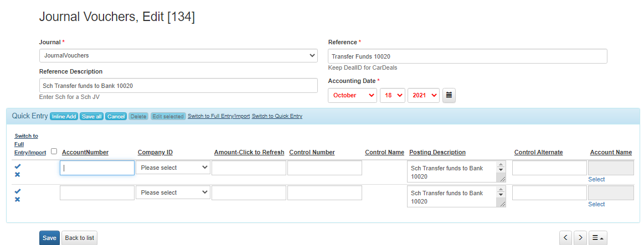Screen dimensions: 644x245
Task: Discard first row with X icon
Action: [x=17, y=175]
